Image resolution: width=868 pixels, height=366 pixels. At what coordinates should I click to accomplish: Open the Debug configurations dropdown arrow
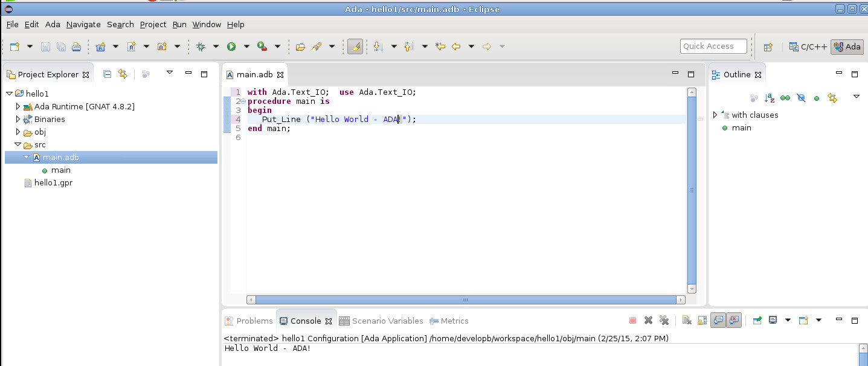[216, 47]
